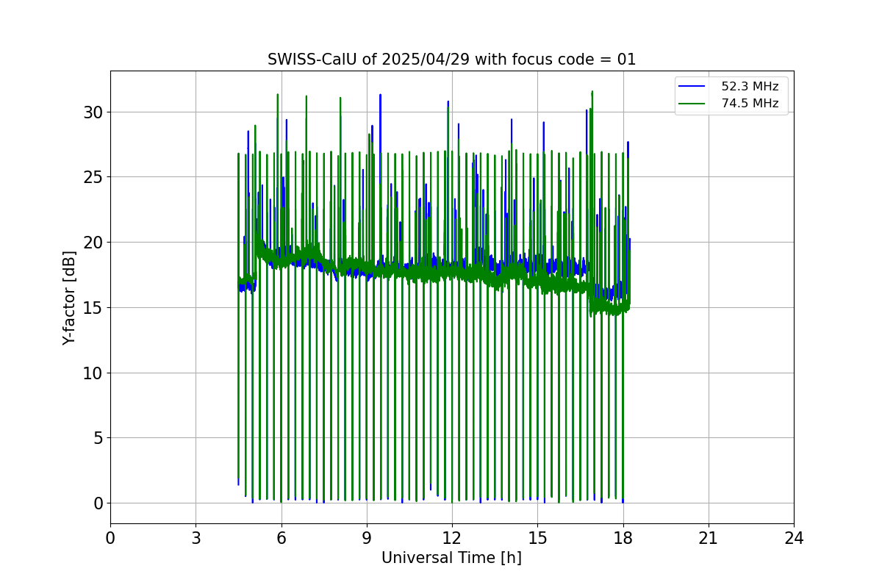Click the y-axis tick label '20'
This screenshot has width=882, height=588.
(93, 243)
